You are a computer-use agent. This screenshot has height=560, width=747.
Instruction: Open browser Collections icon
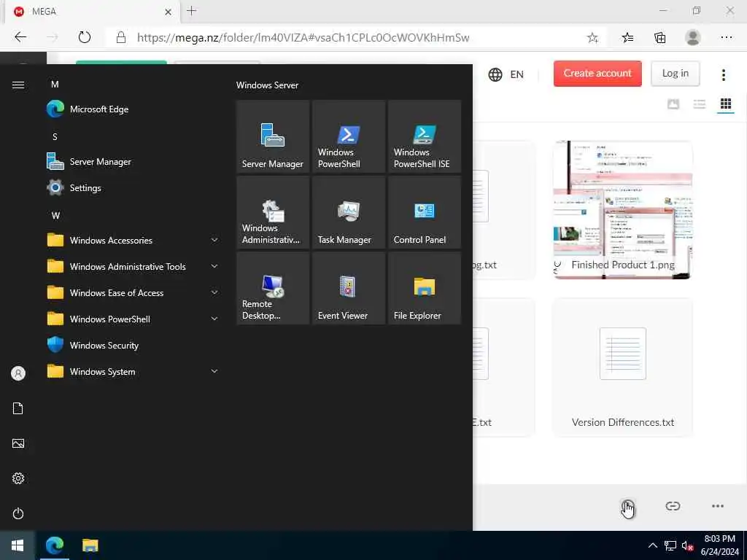pyautogui.click(x=659, y=38)
